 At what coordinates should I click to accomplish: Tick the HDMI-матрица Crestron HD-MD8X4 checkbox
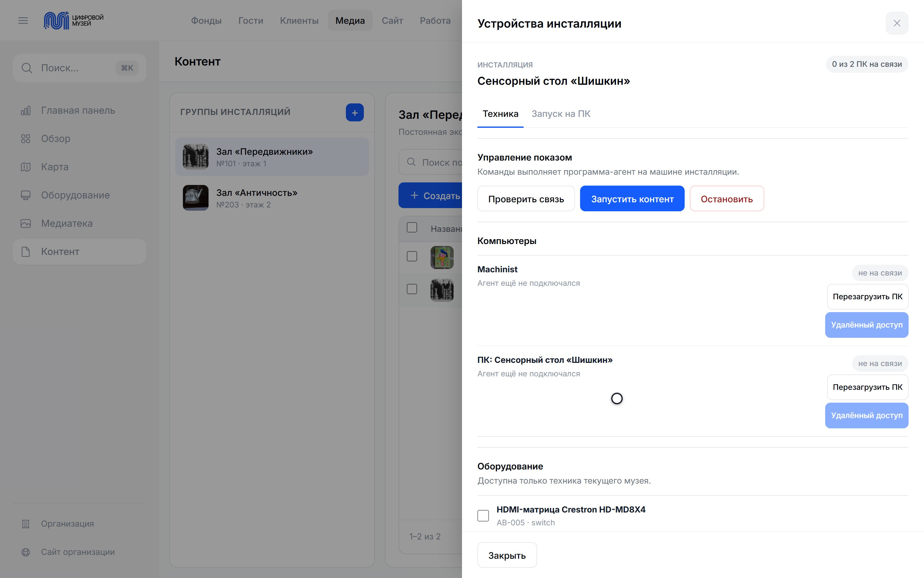tap(483, 516)
